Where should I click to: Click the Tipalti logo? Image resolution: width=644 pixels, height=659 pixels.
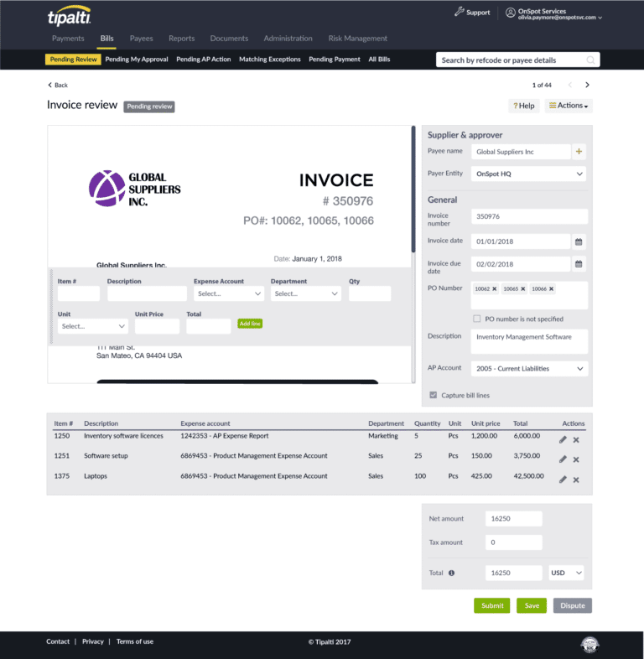pyautogui.click(x=69, y=16)
